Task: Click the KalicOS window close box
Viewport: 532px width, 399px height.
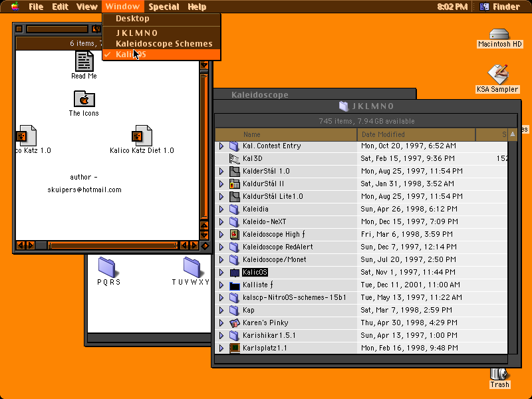Action: pyautogui.click(x=19, y=29)
